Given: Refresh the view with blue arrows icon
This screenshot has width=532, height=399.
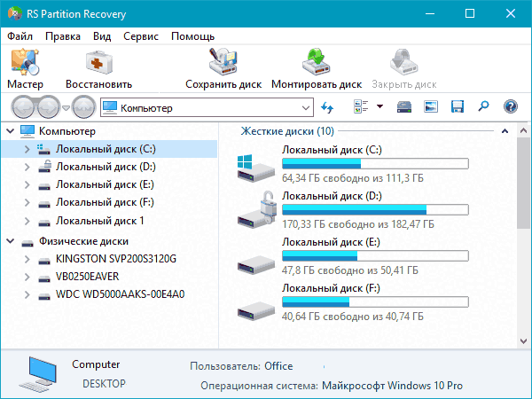Looking at the screenshot, I should (x=327, y=107).
